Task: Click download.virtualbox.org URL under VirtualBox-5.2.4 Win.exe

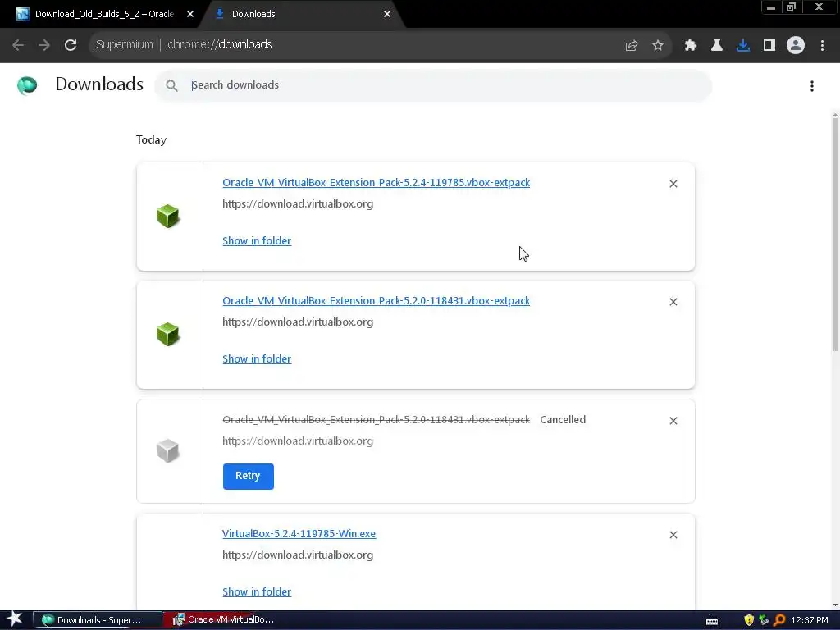Action: click(x=298, y=555)
